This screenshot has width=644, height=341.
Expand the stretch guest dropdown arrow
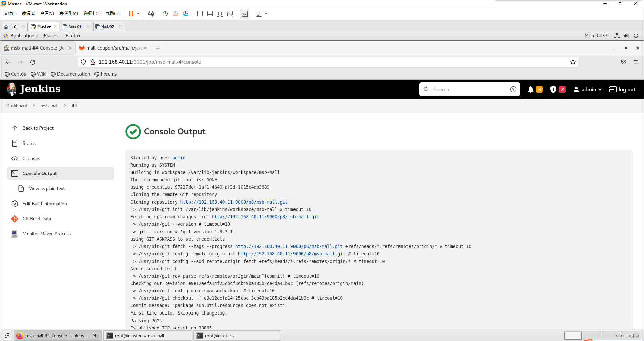tap(266, 14)
